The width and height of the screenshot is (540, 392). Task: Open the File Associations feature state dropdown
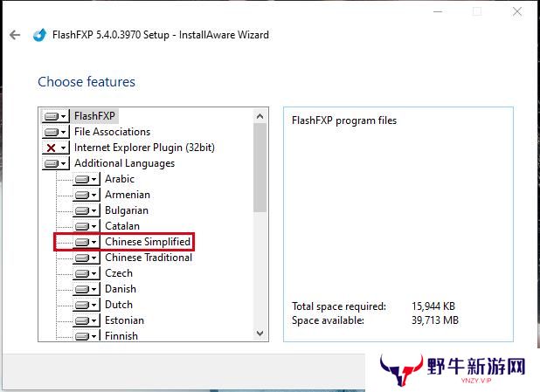pyautogui.click(x=55, y=132)
